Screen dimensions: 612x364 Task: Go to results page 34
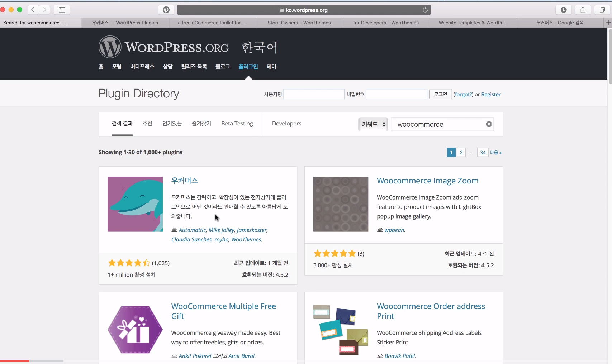click(483, 153)
